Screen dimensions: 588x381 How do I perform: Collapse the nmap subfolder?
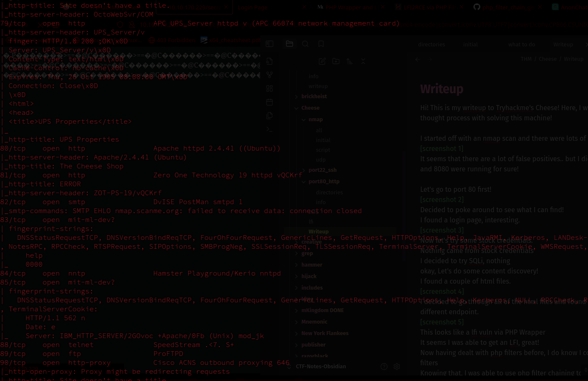pyautogui.click(x=304, y=119)
